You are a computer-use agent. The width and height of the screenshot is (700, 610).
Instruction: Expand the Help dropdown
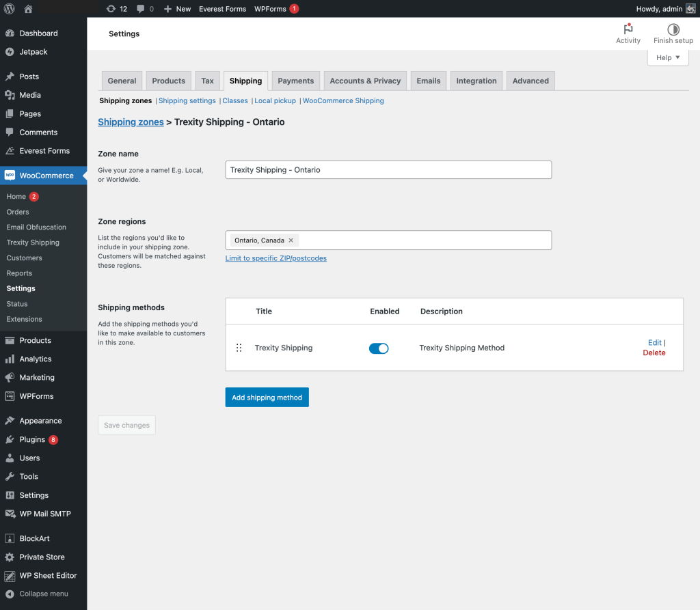[x=668, y=57]
